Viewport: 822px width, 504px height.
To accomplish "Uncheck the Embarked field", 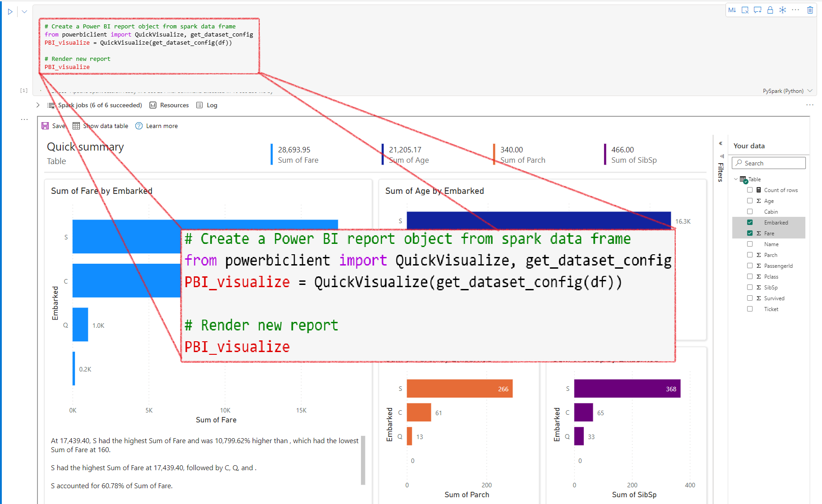I will (750, 222).
